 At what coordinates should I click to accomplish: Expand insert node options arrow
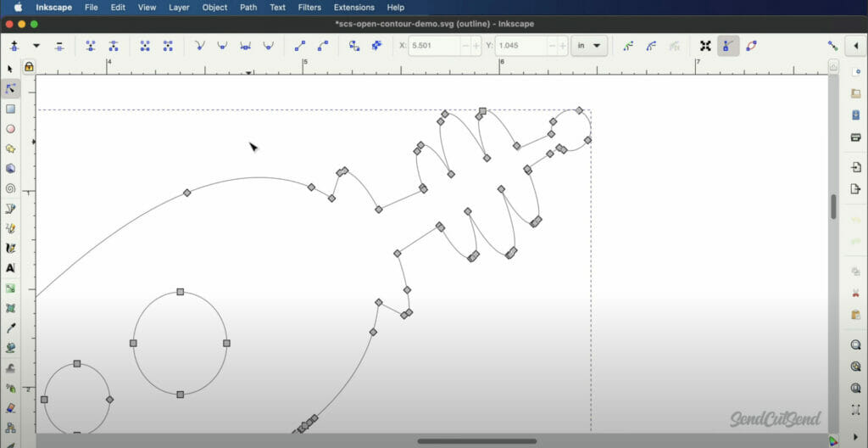pos(36,46)
